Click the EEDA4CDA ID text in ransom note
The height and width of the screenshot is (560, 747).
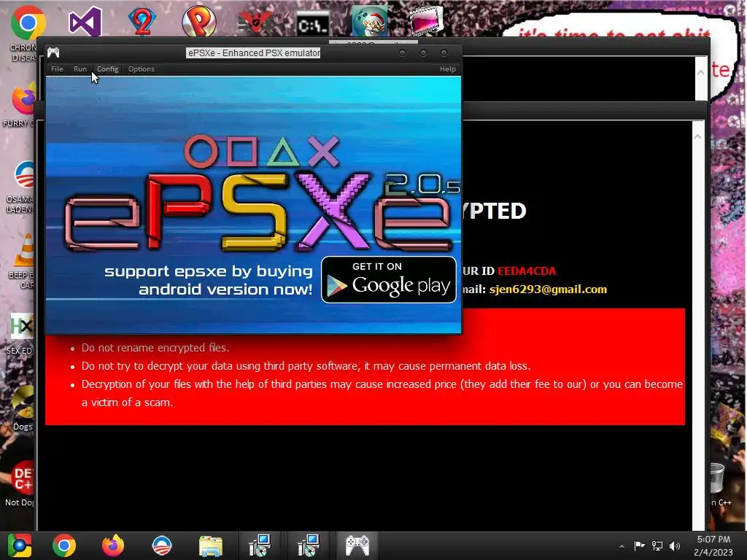click(x=527, y=271)
